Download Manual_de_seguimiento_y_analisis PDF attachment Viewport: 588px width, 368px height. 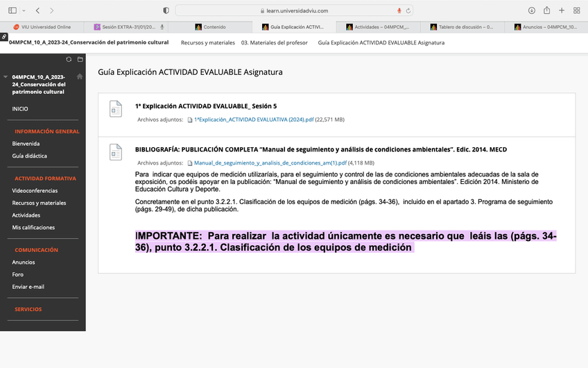pos(270,163)
